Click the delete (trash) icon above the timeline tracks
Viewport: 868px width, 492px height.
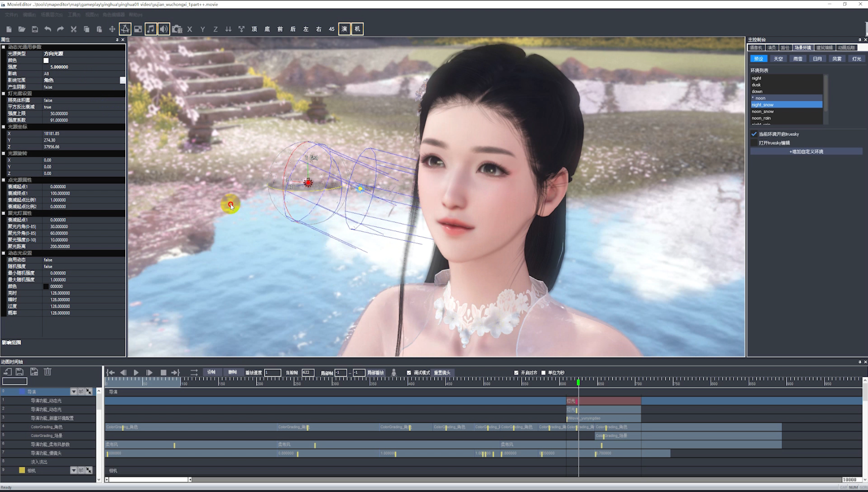[x=47, y=372]
